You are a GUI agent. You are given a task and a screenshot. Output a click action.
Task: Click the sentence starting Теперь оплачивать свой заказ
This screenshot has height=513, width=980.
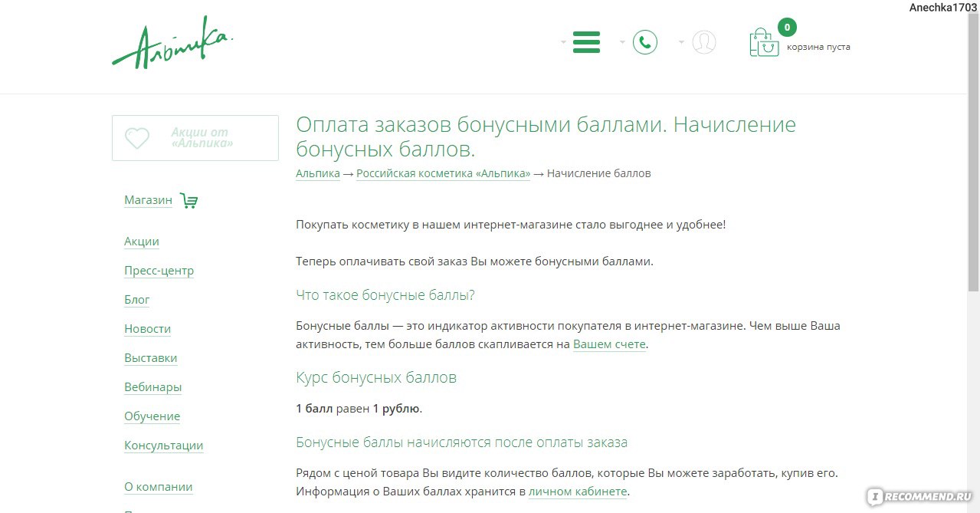[474, 261]
